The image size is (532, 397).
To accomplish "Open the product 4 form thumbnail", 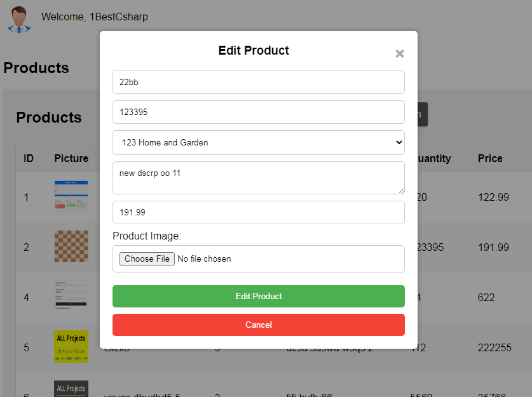I will pyautogui.click(x=71, y=296).
